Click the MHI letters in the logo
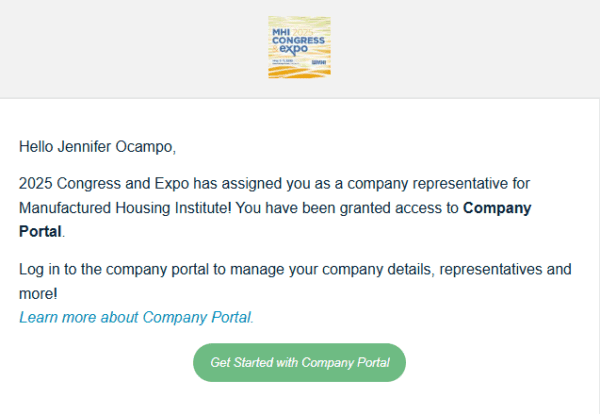Viewport: 600px width, 414px height. (x=281, y=31)
